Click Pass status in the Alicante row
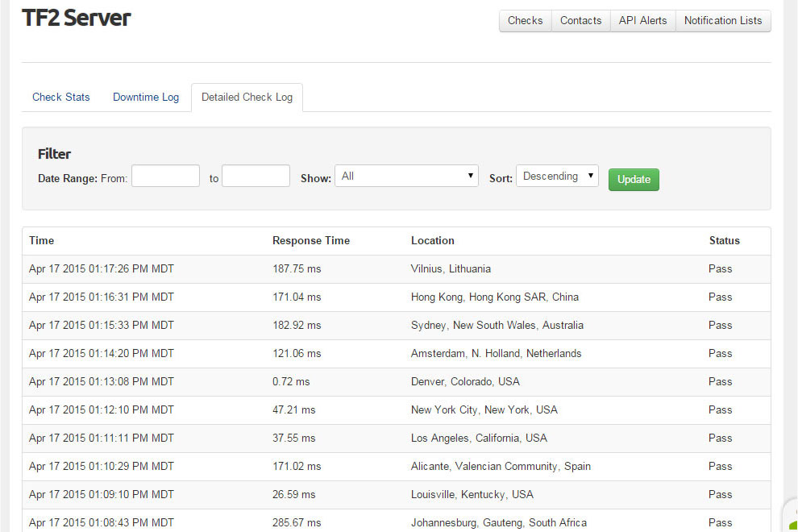 coord(720,467)
